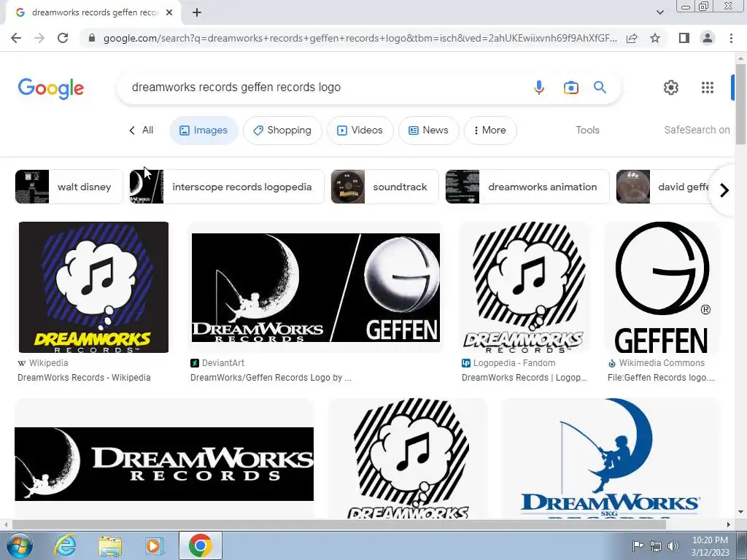
Task: Click DreamWorks Records | Logopedia caption link
Action: coord(524,378)
